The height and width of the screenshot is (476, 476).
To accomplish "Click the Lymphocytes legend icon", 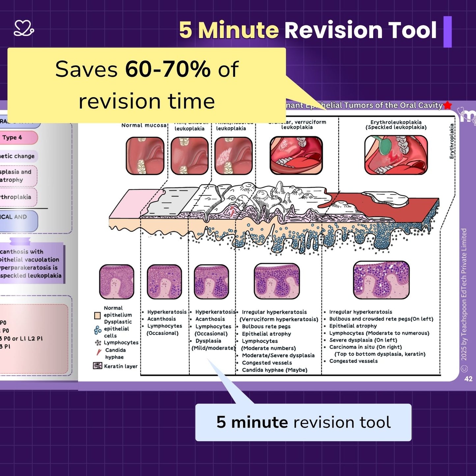I will [98, 343].
